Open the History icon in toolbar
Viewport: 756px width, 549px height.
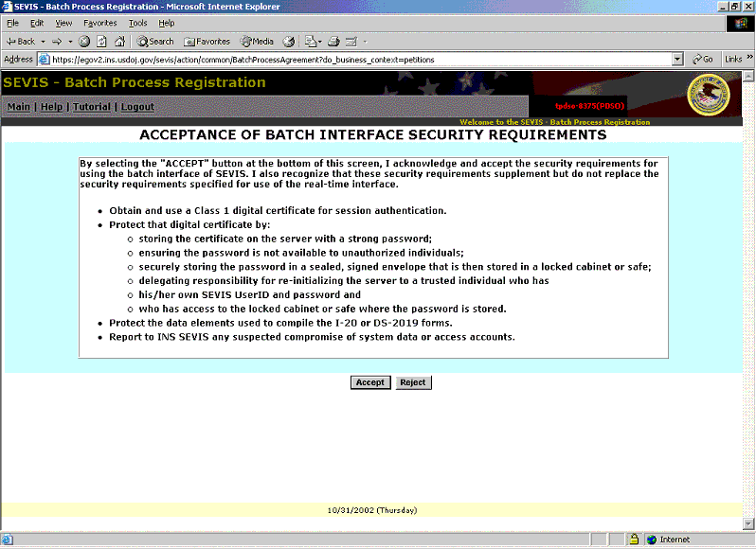click(288, 42)
